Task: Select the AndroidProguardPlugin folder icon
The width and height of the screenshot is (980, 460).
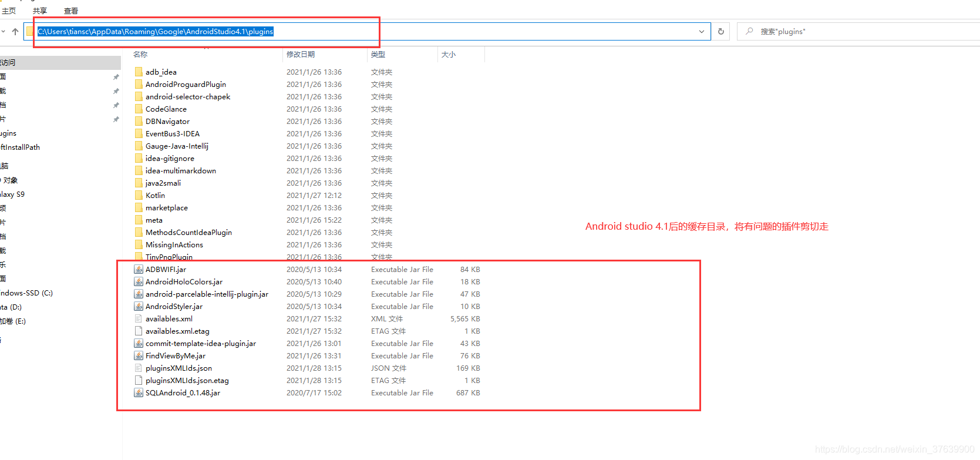Action: (139, 84)
